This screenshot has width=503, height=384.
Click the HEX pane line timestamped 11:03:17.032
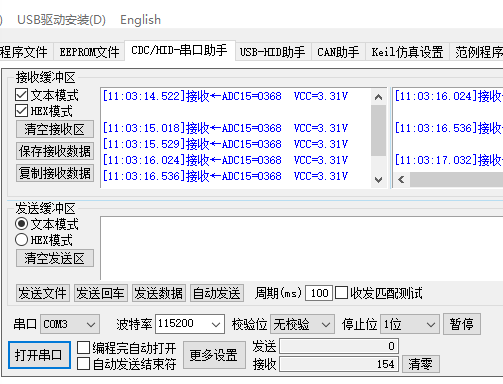pos(449,160)
